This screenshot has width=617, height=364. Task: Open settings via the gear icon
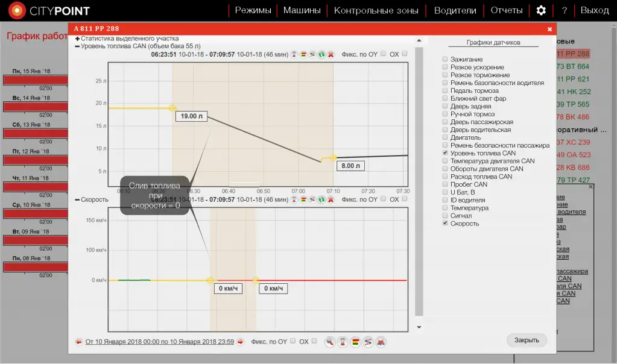click(541, 10)
